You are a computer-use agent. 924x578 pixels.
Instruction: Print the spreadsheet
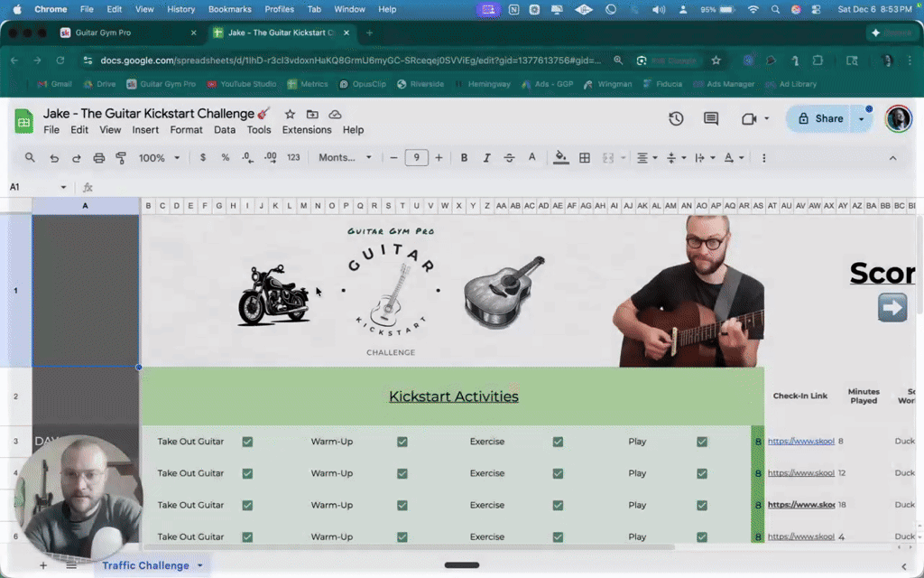99,158
